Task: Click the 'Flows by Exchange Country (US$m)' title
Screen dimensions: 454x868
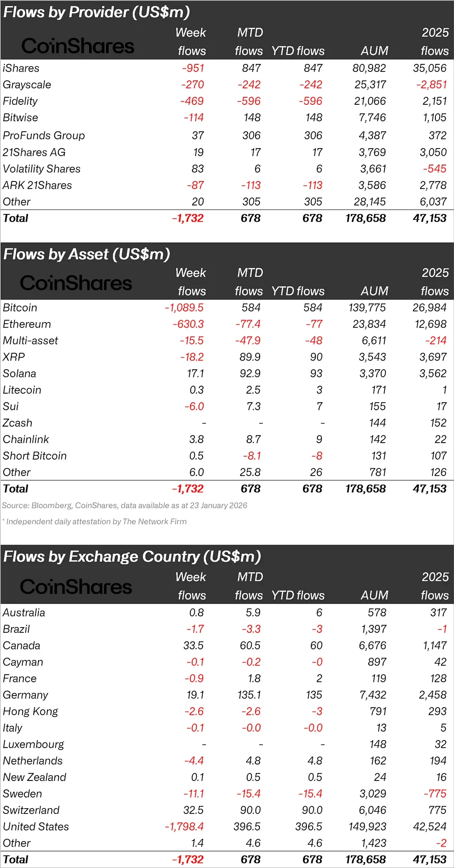Action: 132,557
